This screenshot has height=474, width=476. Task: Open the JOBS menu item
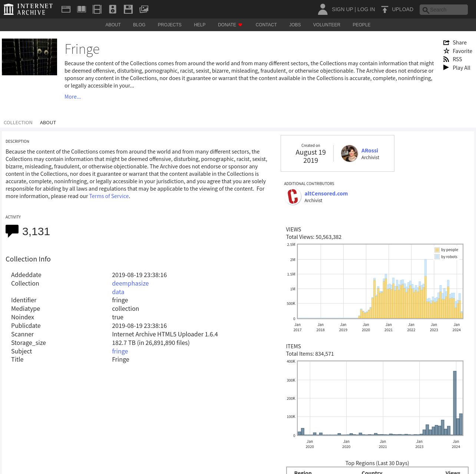tap(295, 25)
